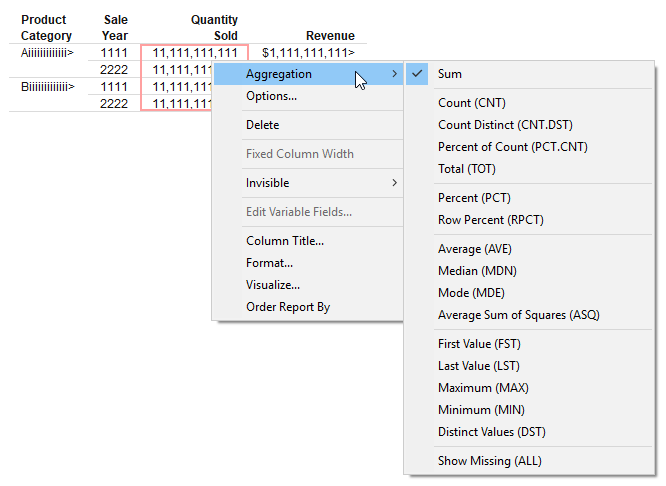Click the Sale Year column header

tap(115, 28)
